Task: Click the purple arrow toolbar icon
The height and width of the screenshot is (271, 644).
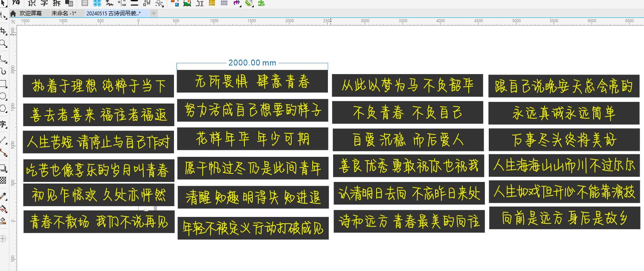Action: pyautogui.click(x=237, y=3)
